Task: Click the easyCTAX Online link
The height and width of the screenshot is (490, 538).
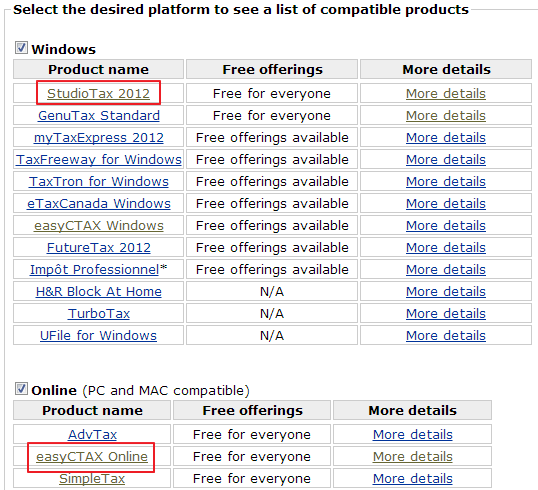Action: pyautogui.click(x=92, y=456)
